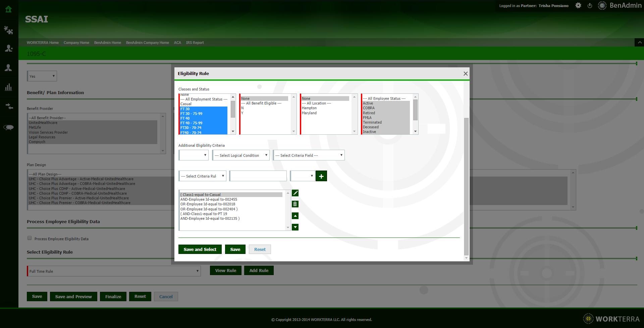
Task: Open the home icon in left sidebar
Action: click(x=9, y=9)
